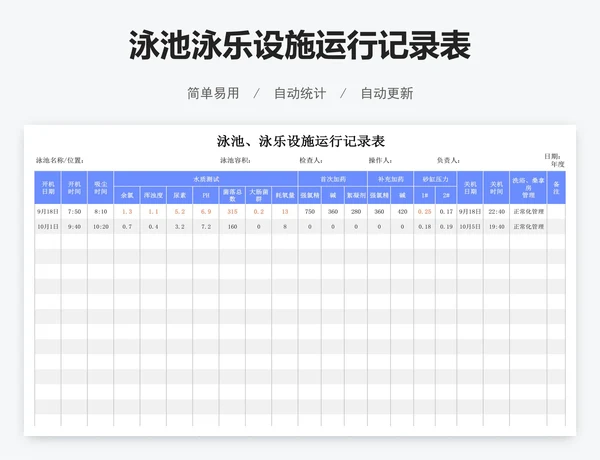Screen dimensions: 600x460
Task: Click the 19:40 shutdown time cell
Action: tap(497, 227)
